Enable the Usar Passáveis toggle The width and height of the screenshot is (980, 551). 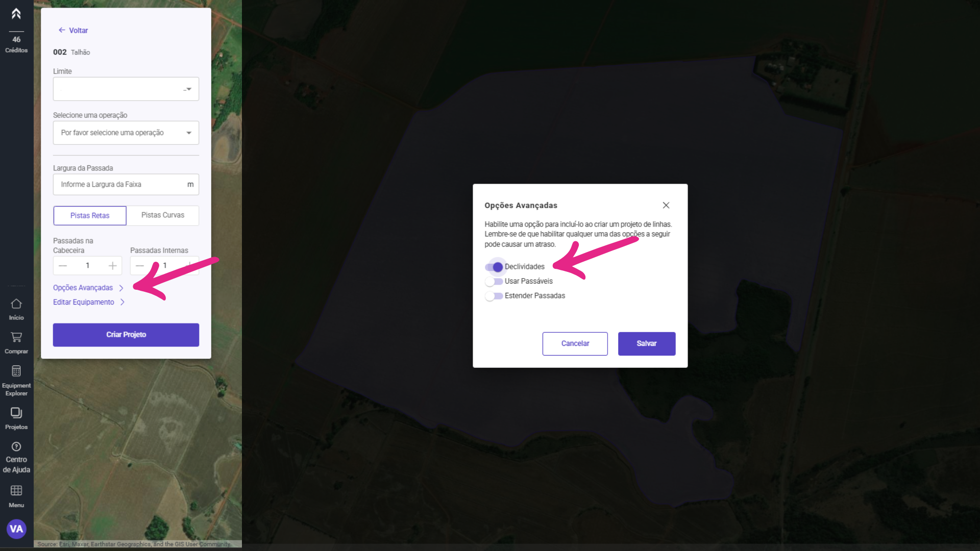coord(494,281)
